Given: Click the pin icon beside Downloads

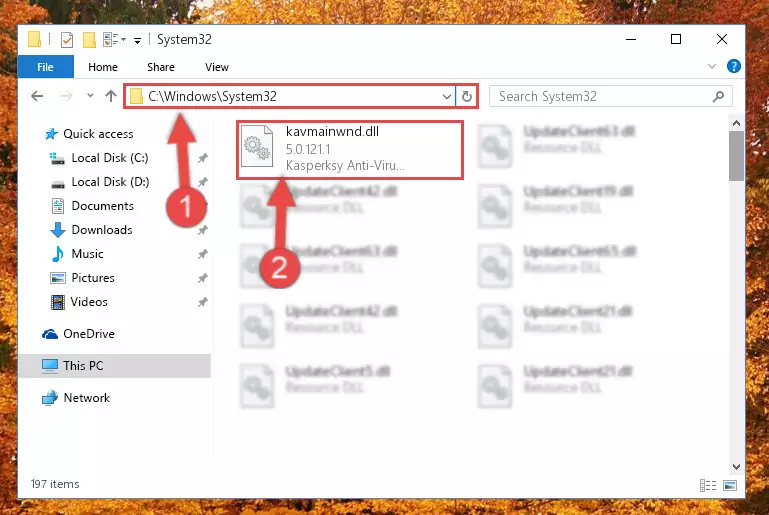Looking at the screenshot, I should (203, 230).
